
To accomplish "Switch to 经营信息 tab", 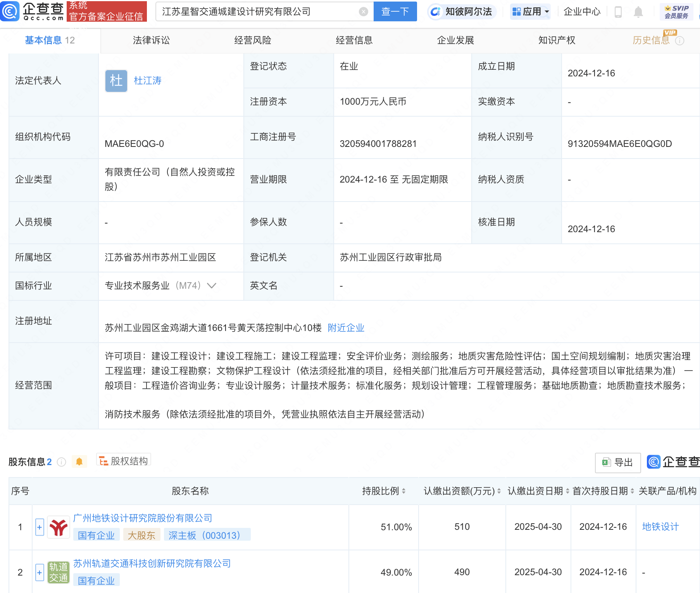I will pos(354,40).
